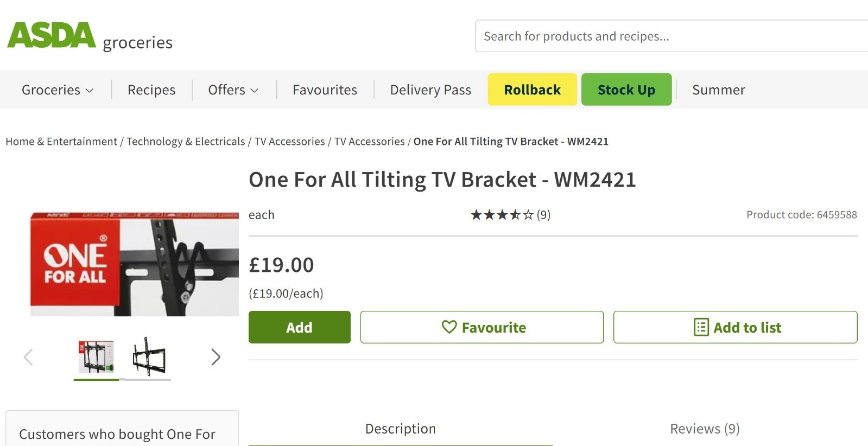Image resolution: width=868 pixels, height=446 pixels.
Task: Open the Recipes menu item
Action: (x=151, y=90)
